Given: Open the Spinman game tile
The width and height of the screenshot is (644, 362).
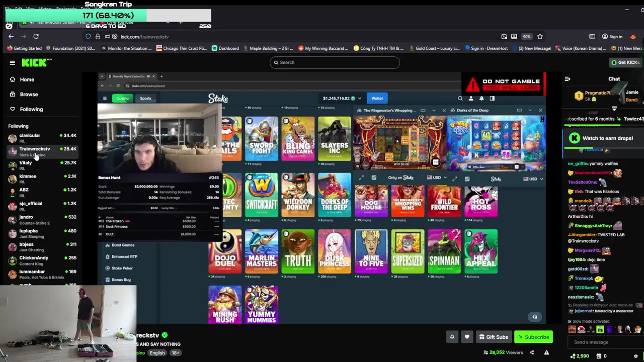Looking at the screenshot, I should 444,251.
